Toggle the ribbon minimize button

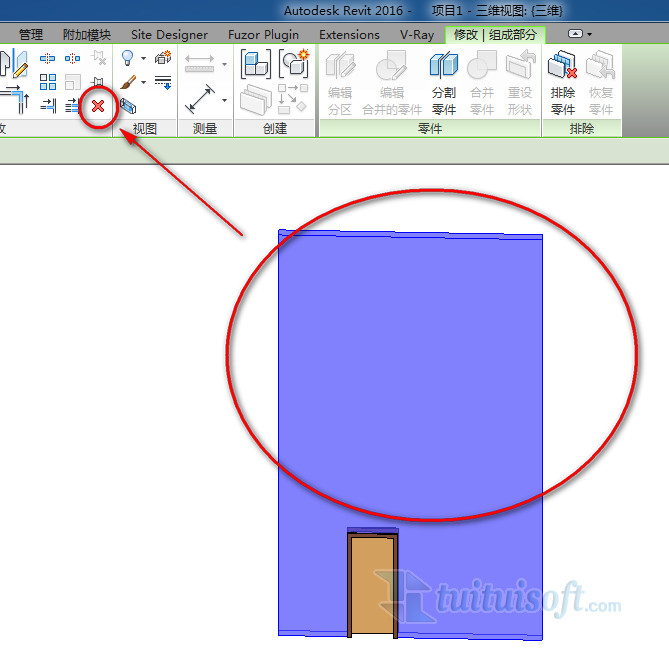click(x=575, y=33)
